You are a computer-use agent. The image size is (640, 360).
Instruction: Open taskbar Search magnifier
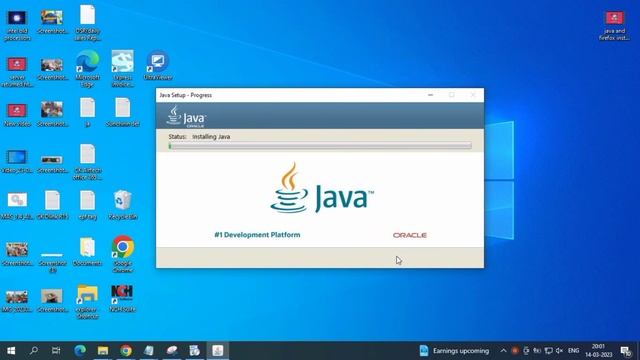34,351
